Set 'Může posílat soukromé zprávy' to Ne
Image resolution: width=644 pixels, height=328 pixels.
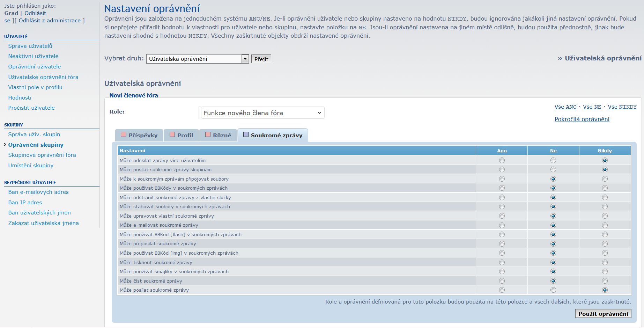(553, 290)
